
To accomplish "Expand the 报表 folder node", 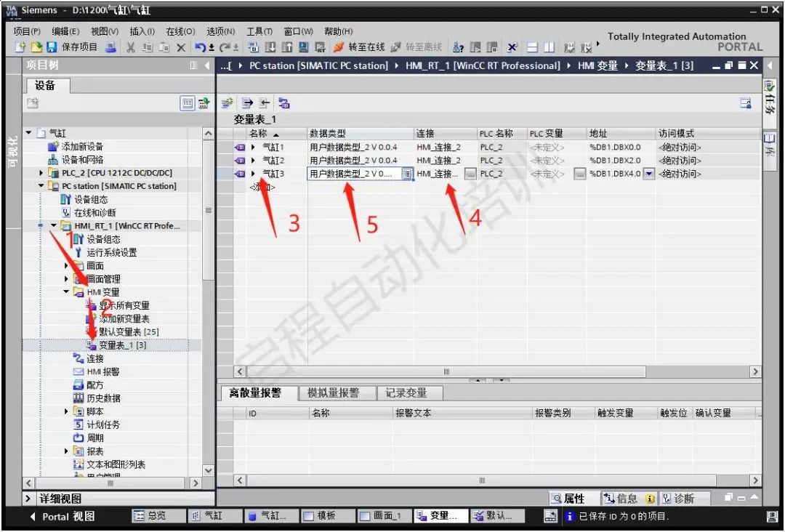I will (x=66, y=451).
